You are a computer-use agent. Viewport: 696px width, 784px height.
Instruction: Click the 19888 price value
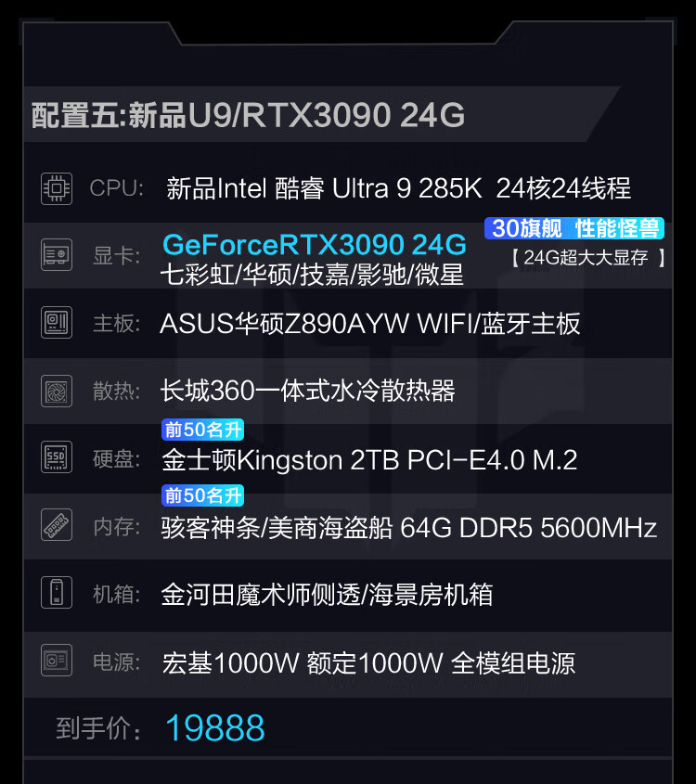(x=215, y=728)
